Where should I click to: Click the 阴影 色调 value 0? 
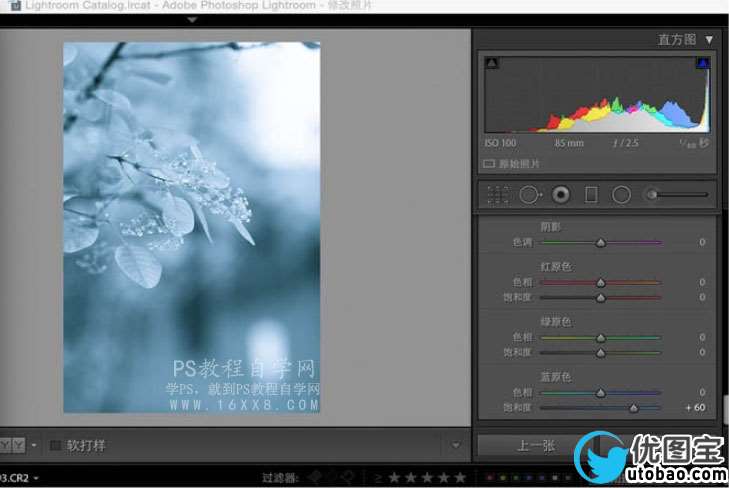[x=702, y=242]
